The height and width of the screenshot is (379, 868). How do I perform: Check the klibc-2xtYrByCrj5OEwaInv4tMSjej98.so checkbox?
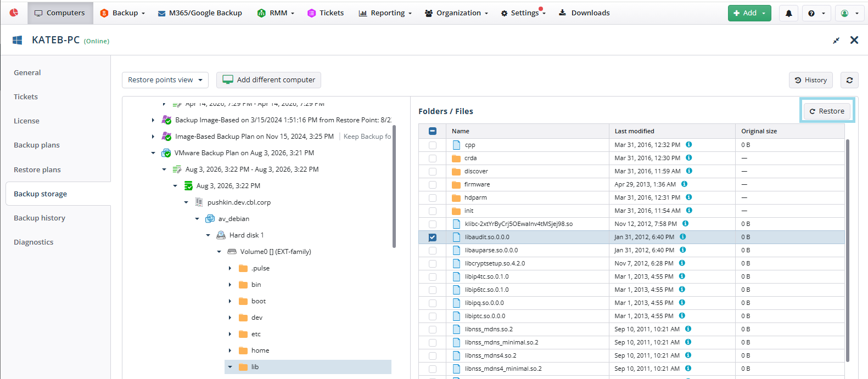click(x=433, y=224)
